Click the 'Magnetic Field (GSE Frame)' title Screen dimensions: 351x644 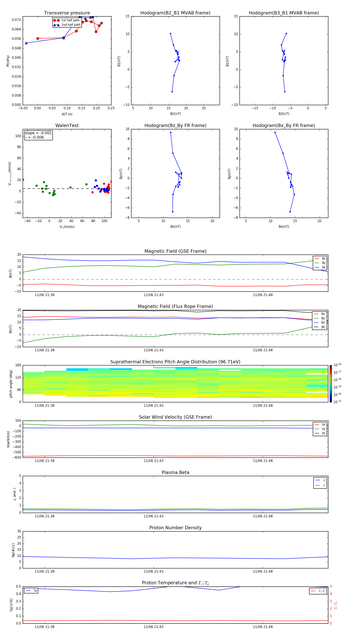point(175,251)
